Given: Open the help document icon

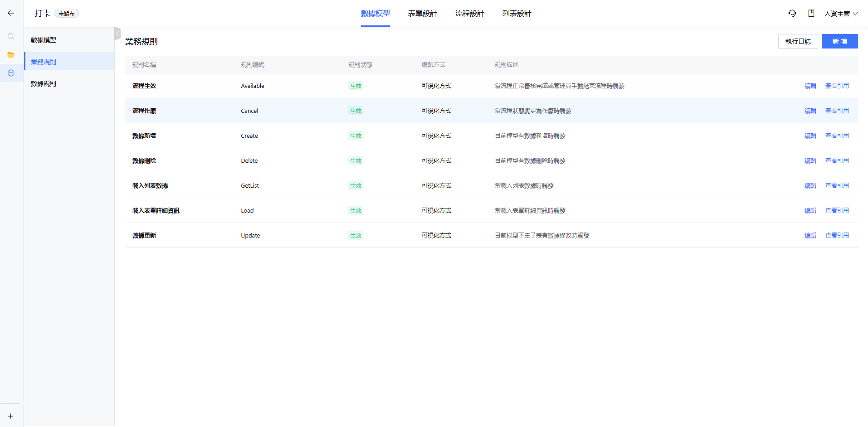Looking at the screenshot, I should [811, 13].
